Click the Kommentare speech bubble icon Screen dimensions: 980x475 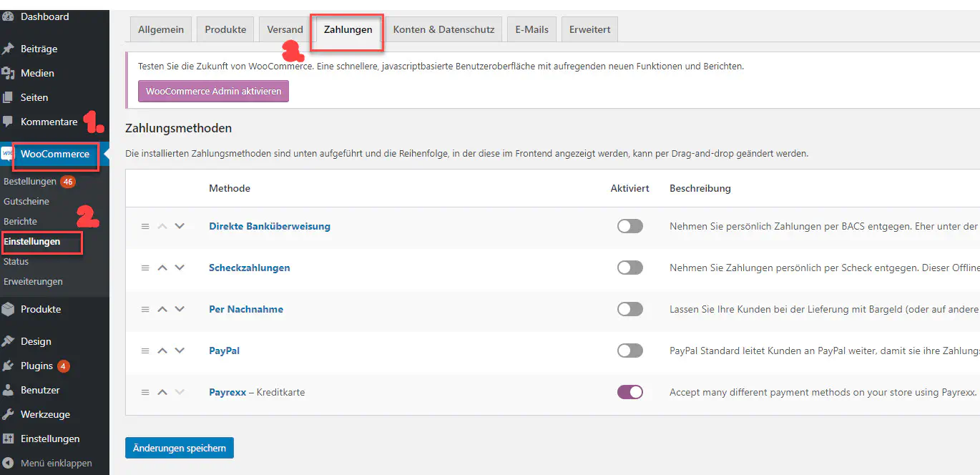pyautogui.click(x=9, y=122)
